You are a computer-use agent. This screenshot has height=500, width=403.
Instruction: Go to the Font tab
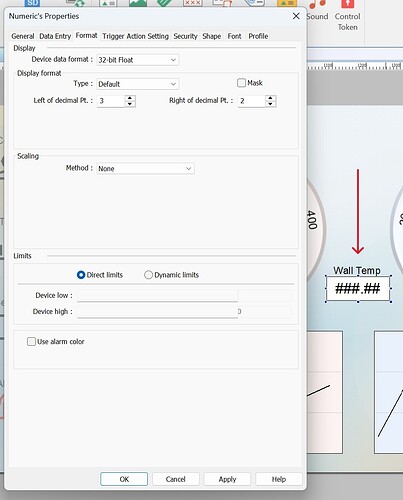pos(234,36)
